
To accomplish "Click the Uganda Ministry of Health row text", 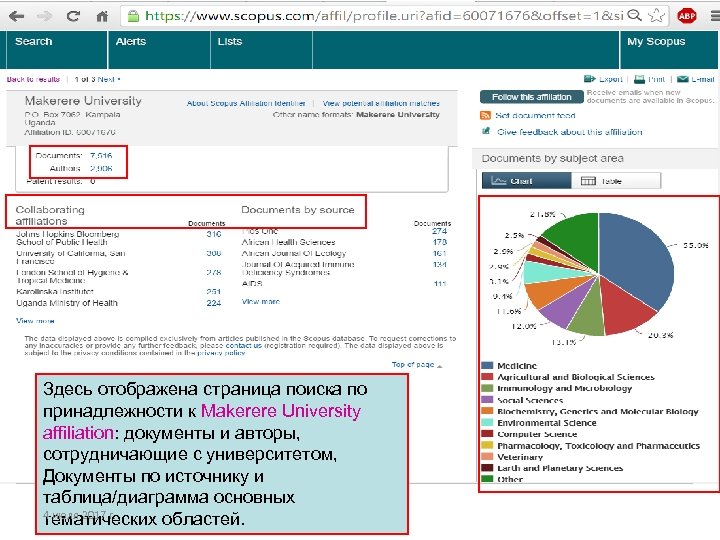I will (x=67, y=303).
